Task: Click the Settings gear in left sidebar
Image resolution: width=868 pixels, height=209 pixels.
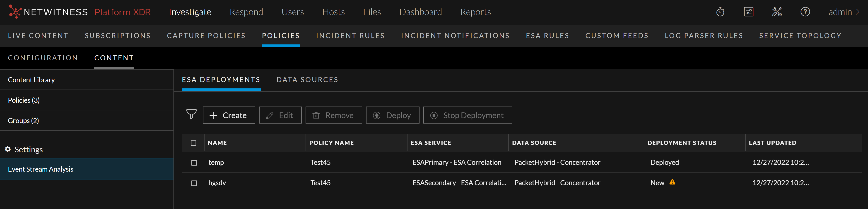Action: click(x=7, y=149)
